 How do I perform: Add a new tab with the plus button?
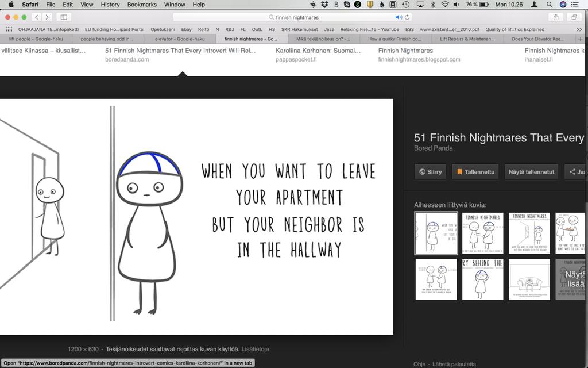point(580,39)
